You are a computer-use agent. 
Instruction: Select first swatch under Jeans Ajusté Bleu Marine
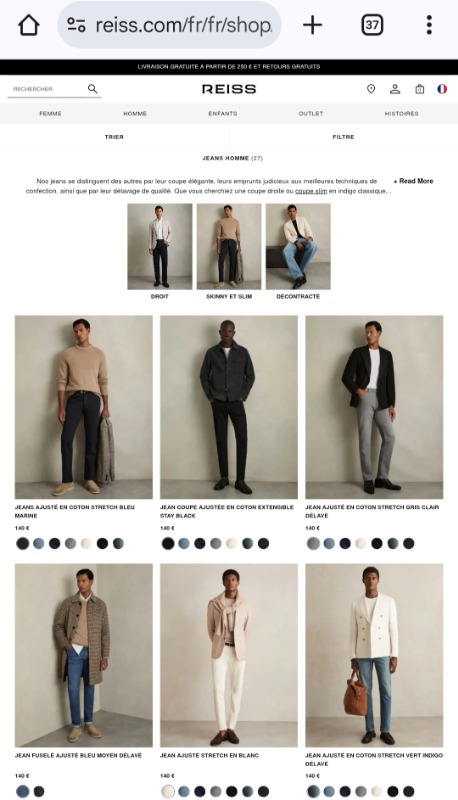pyautogui.click(x=22, y=543)
